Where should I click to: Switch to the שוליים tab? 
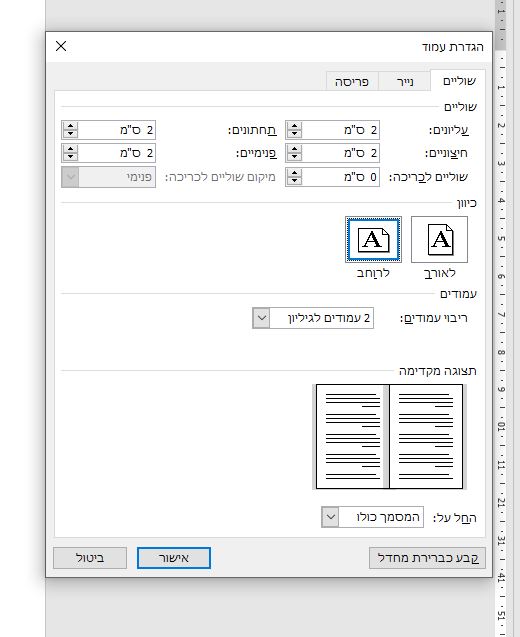(x=458, y=81)
